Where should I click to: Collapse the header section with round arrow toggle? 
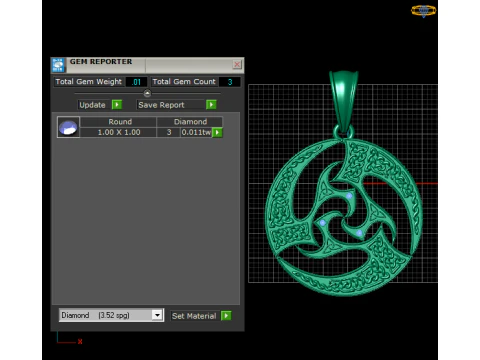[x=147, y=93]
